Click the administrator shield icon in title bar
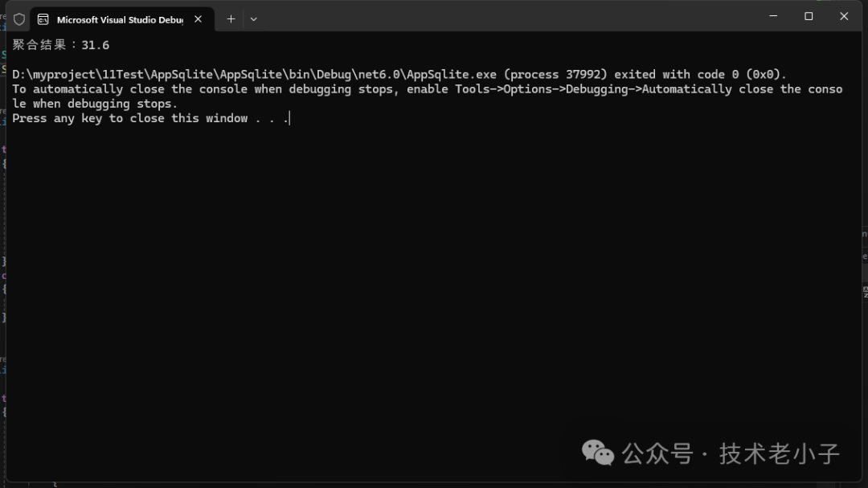This screenshot has width=868, height=488. 19,18
